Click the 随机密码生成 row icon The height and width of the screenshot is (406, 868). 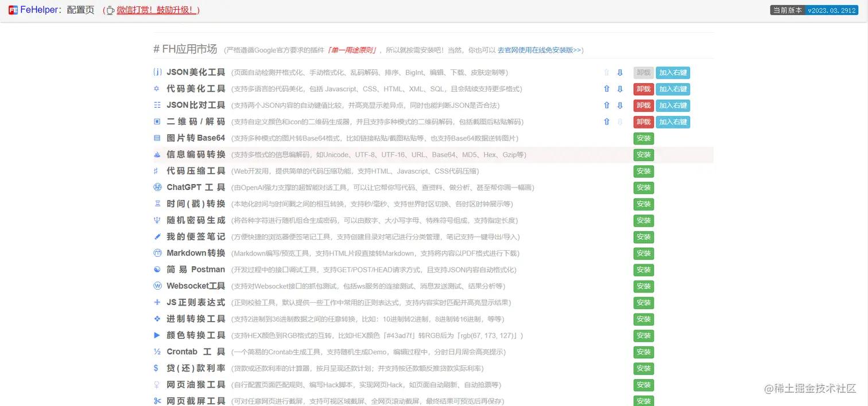tap(157, 220)
